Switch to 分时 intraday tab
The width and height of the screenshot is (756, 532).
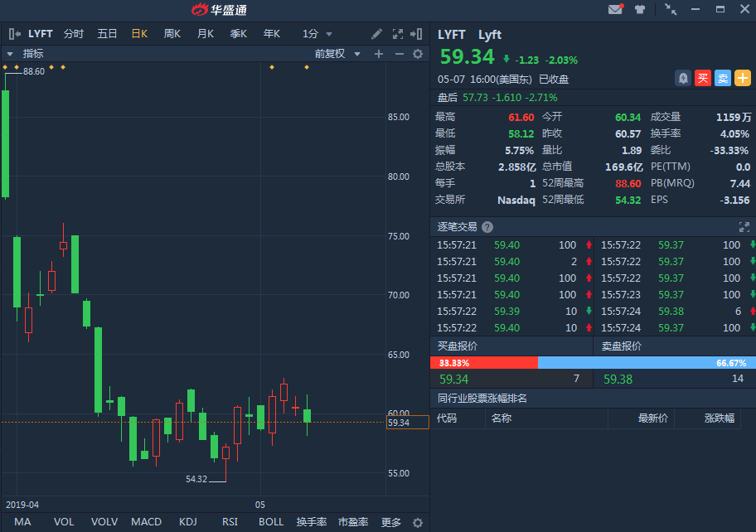tap(74, 34)
